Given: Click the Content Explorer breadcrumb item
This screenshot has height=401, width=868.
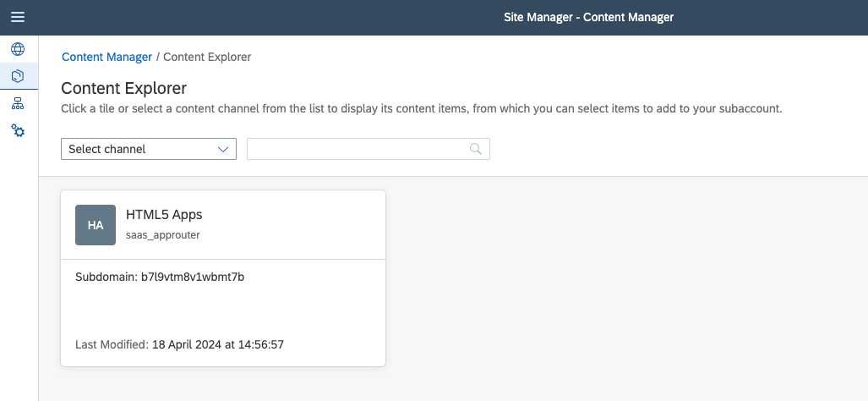Looking at the screenshot, I should point(207,57).
